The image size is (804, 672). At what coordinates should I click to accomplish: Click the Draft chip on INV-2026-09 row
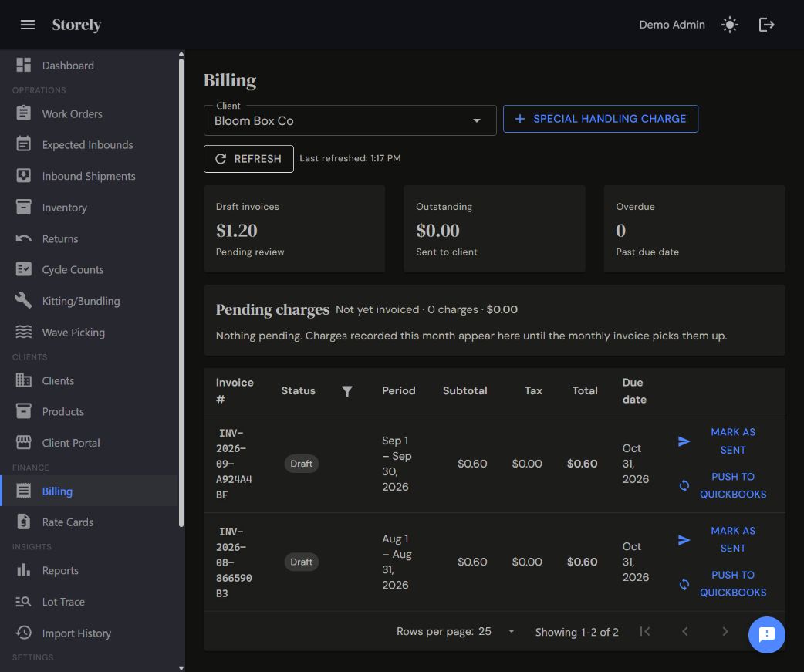(x=302, y=464)
